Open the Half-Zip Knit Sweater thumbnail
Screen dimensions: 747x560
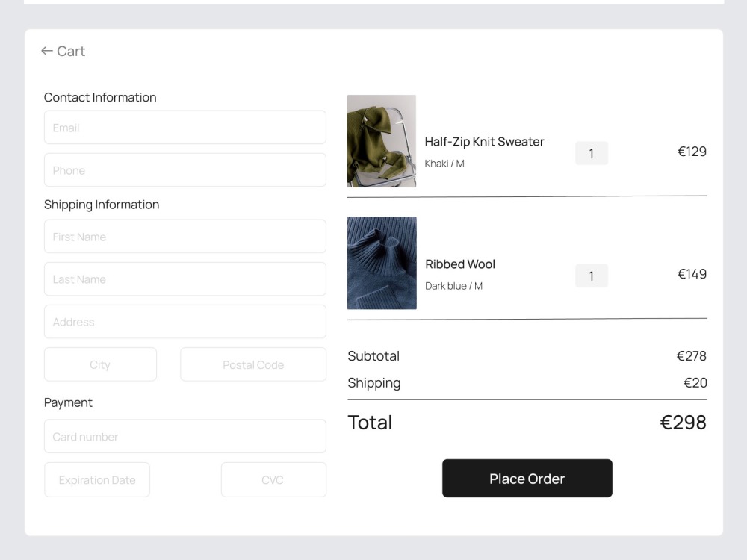382,141
